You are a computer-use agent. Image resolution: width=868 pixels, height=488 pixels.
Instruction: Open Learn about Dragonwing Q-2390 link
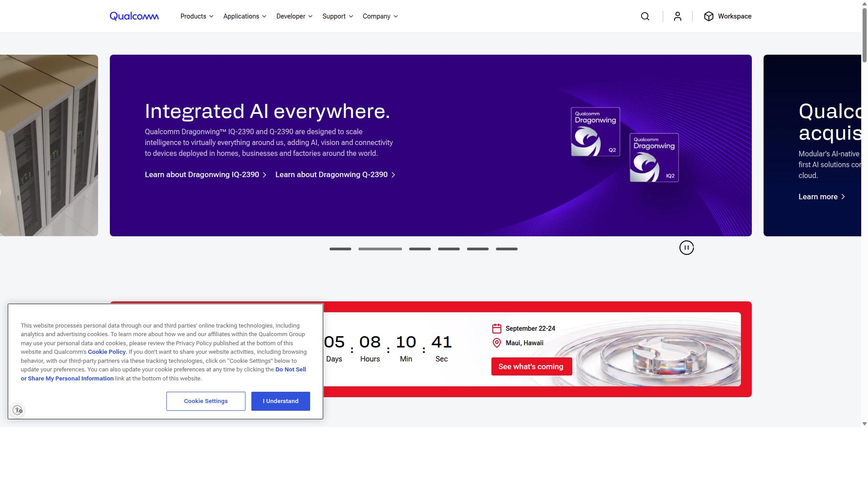(335, 174)
